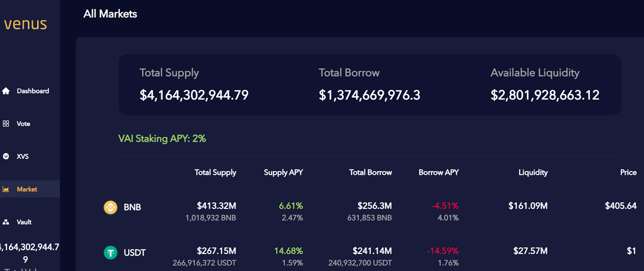
Task: Sort by Total Borrow column header
Action: [x=370, y=172]
